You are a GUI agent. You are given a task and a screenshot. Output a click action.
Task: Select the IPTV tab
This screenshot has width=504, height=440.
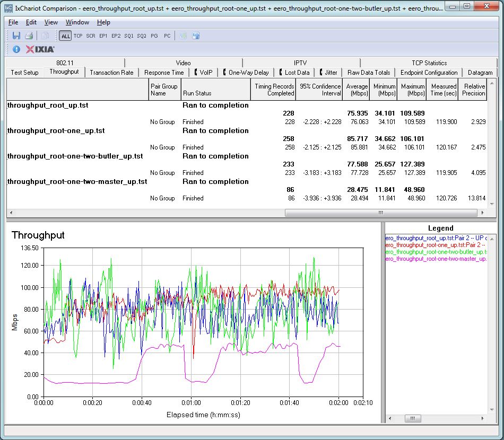click(300, 63)
